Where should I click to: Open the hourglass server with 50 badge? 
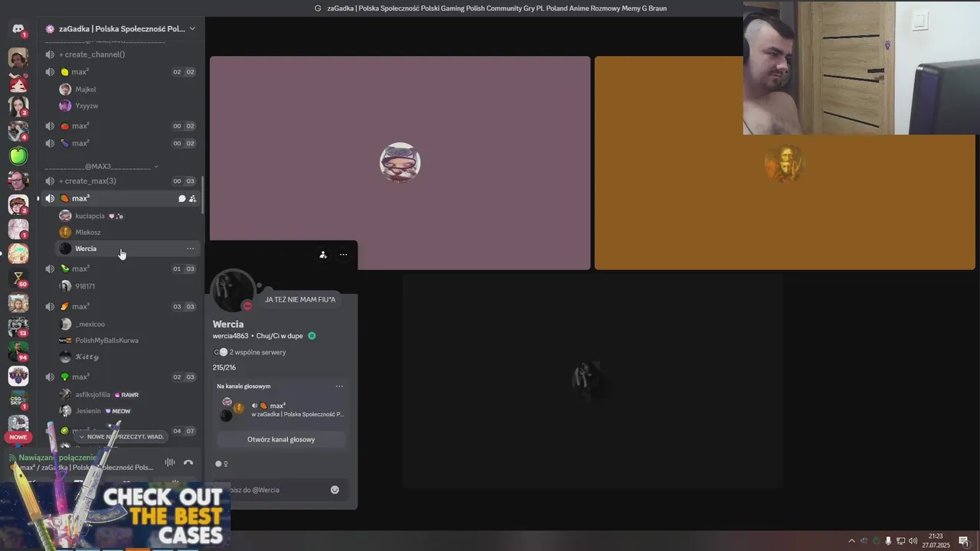(18, 278)
